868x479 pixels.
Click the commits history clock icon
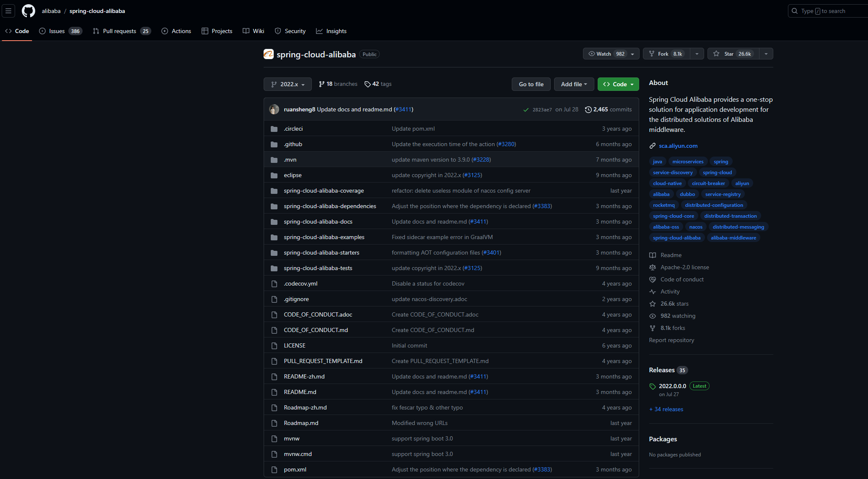click(x=588, y=110)
